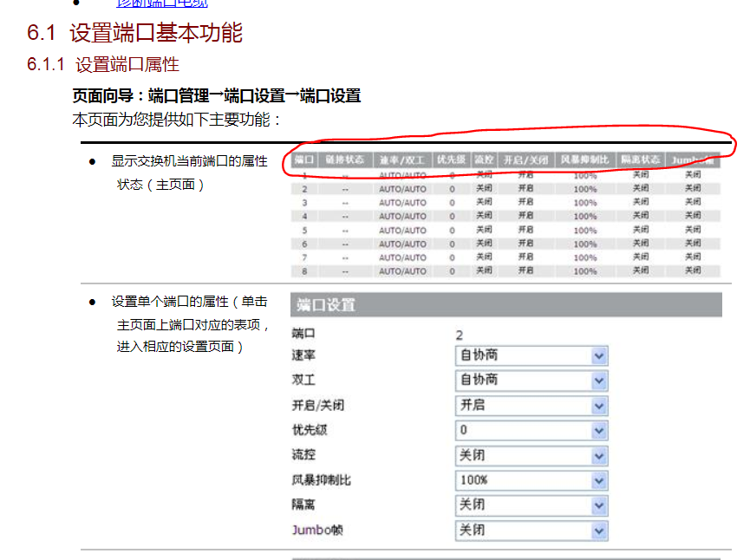This screenshot has width=750, height=560.
Task: Click the Jumbo帧 label in port settings
Action: point(317,530)
